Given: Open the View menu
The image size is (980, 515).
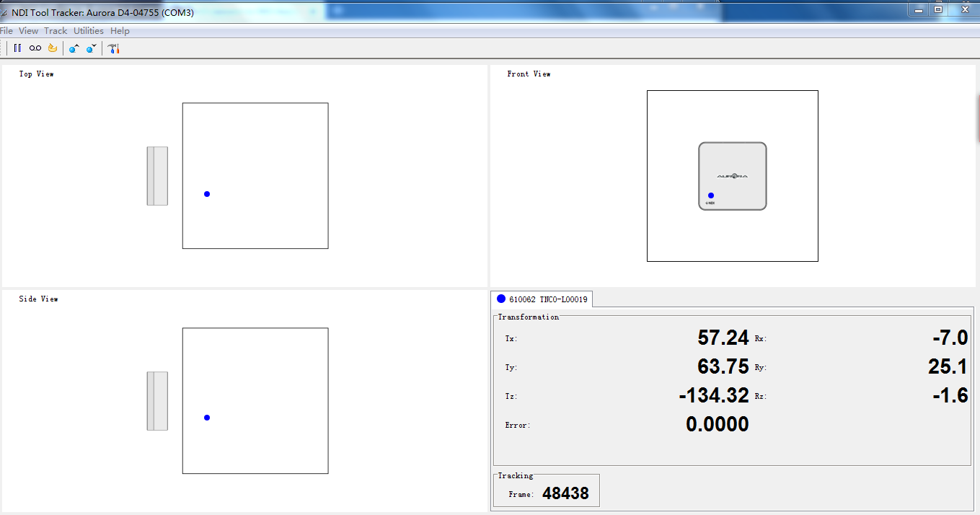Looking at the screenshot, I should coord(28,30).
